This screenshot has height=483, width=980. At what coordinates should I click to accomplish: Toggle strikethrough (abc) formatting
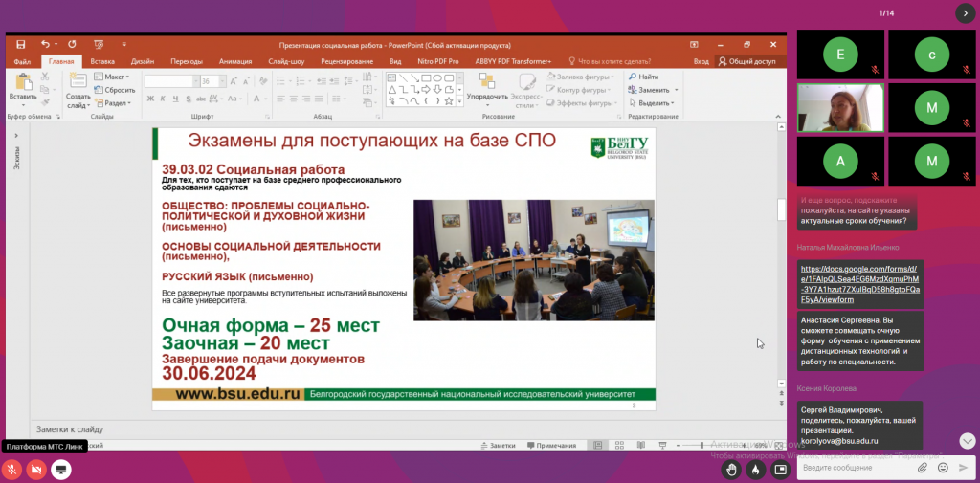tap(201, 99)
